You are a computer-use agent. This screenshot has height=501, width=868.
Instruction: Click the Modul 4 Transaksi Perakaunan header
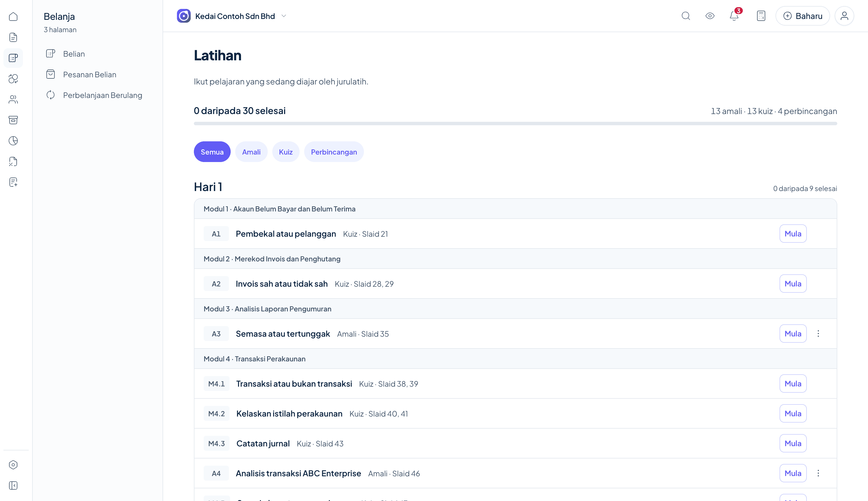tap(515, 359)
